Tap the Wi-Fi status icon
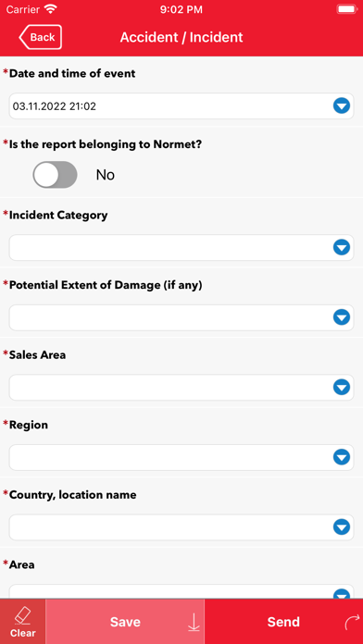The width and height of the screenshot is (363, 644). click(51, 9)
